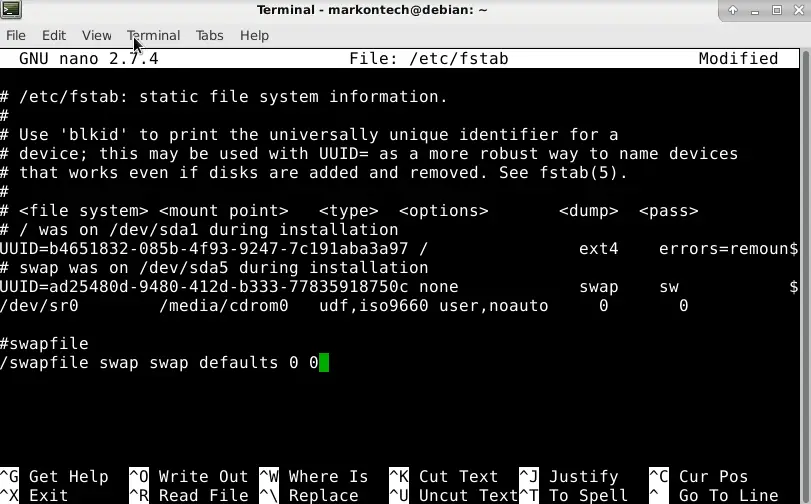Click '# swap was on /dev/sda5' comment
This screenshot has height=504, width=811.
(214, 268)
